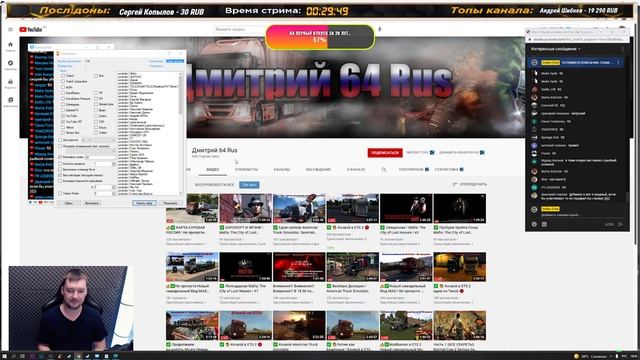Click the Популярное extension link
Viewport: 640px width, 360px height.
pos(413,169)
